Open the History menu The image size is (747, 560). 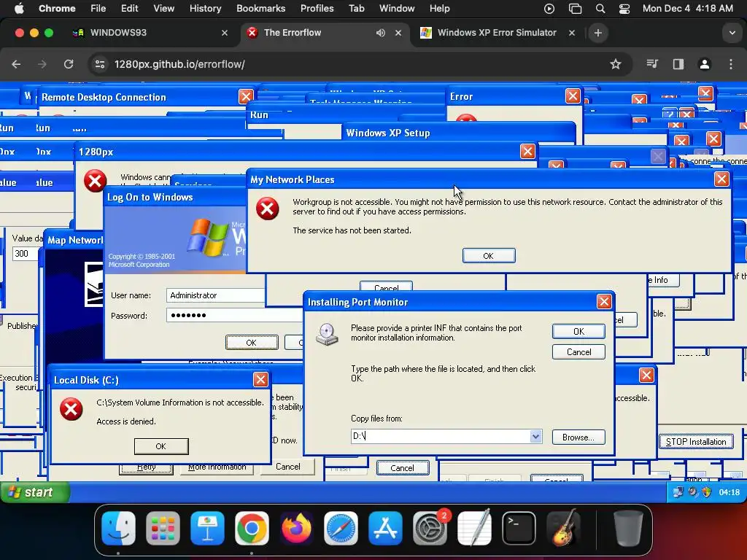tap(205, 9)
